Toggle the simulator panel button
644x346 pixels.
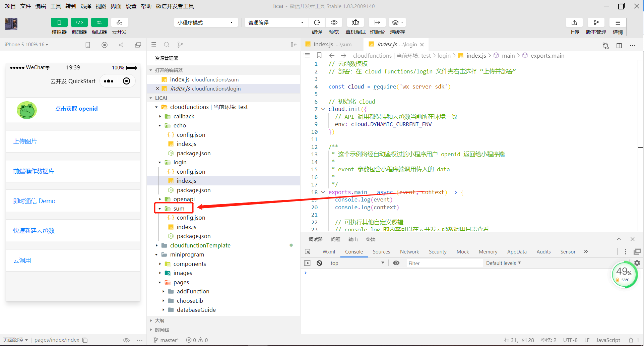[x=59, y=22]
